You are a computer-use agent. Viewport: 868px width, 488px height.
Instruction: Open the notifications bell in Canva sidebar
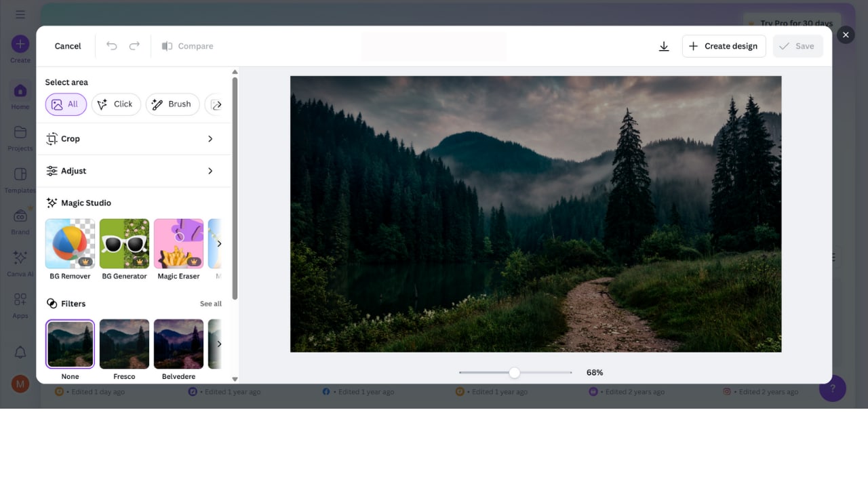[x=20, y=352]
